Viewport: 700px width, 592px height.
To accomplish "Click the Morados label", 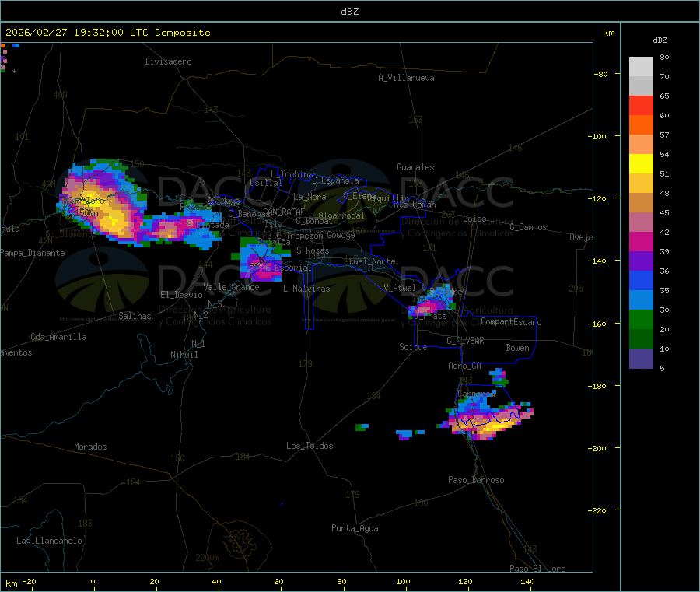I will pos(90,447).
